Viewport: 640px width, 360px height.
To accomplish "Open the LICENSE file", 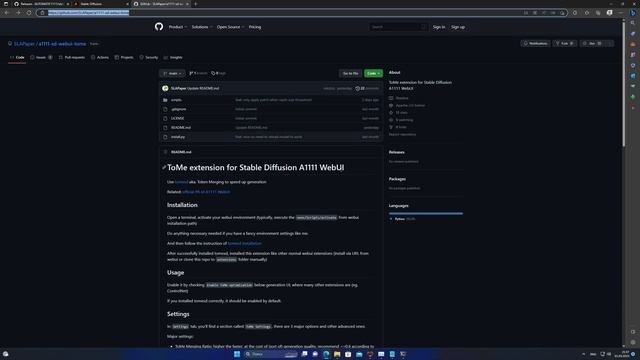I will 178,118.
